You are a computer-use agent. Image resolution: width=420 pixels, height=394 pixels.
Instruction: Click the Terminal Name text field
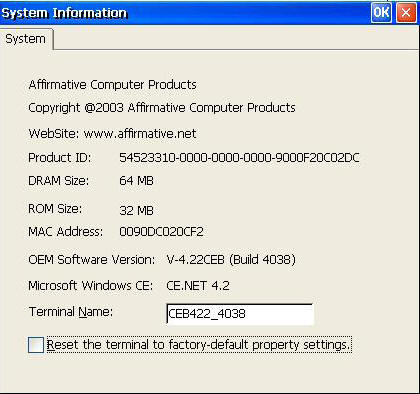click(240, 314)
